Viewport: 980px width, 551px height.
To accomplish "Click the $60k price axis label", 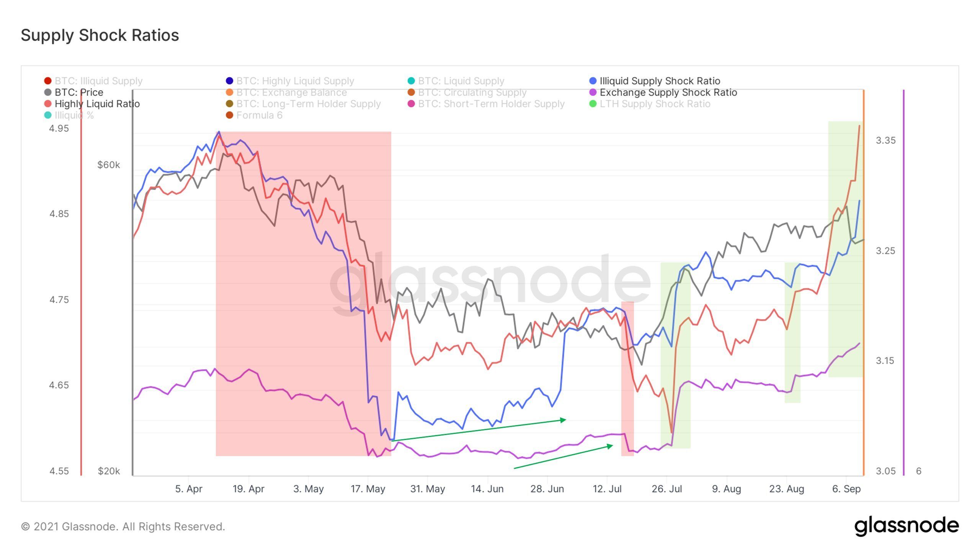I will point(109,165).
